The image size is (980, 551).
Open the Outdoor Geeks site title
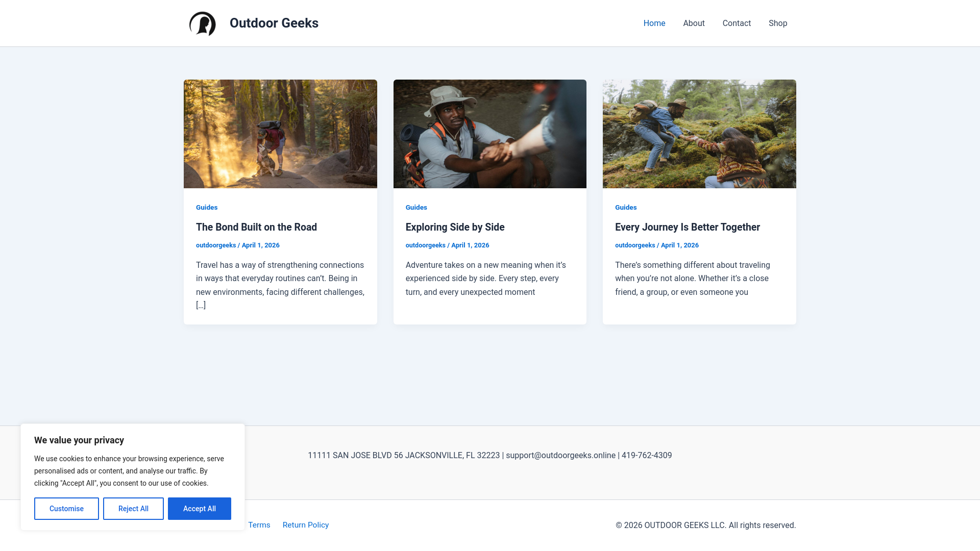274,23
